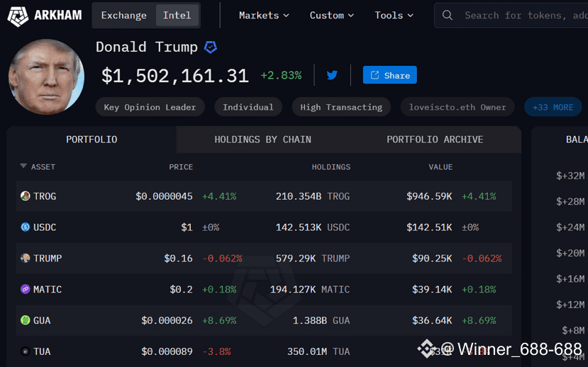Click 210.354B TROG holdings
This screenshot has width=588, height=367.
point(313,196)
